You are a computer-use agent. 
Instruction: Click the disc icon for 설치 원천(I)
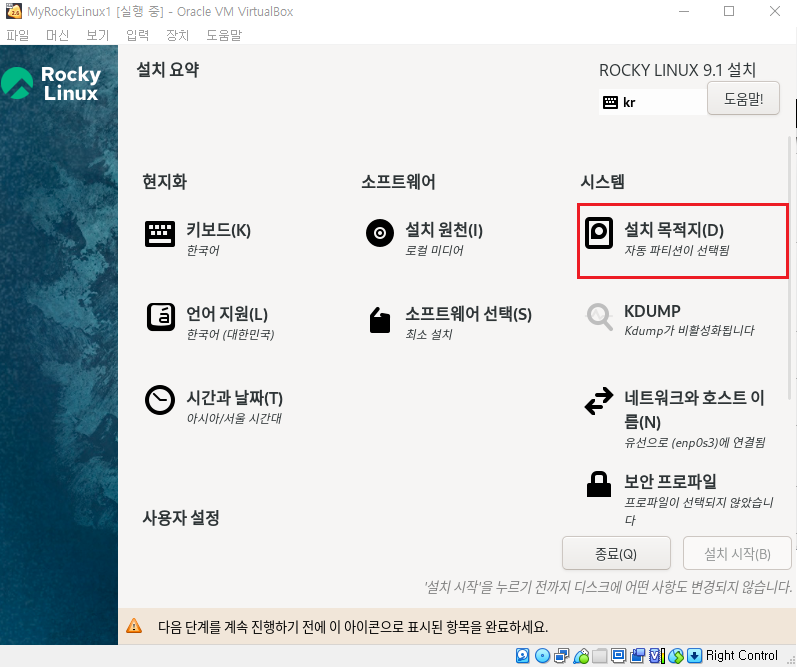[x=380, y=233]
